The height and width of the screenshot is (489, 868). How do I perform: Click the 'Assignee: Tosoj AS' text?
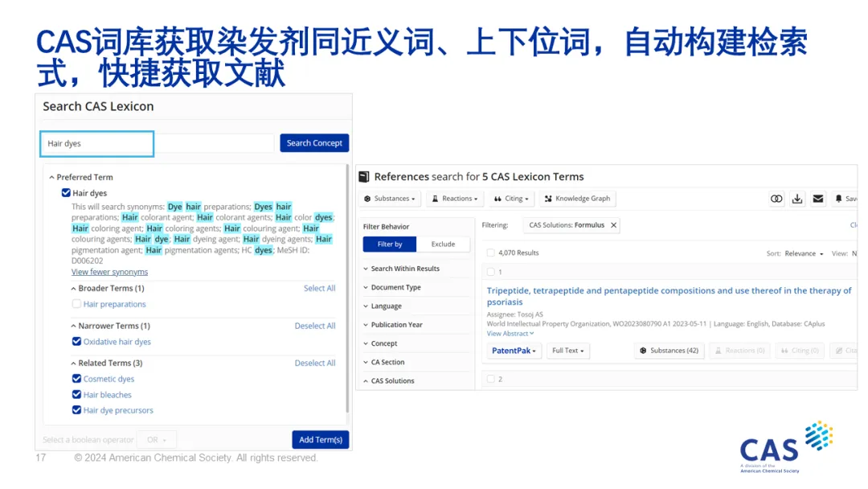pos(515,314)
